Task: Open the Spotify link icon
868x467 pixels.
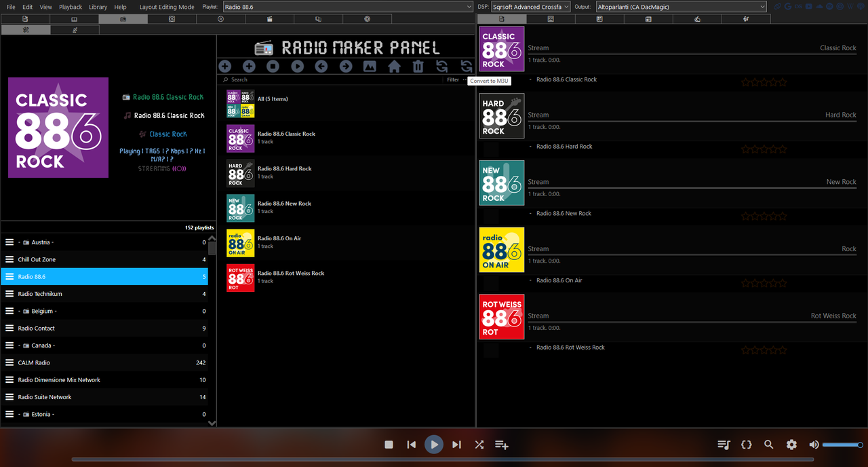Action: pos(829,7)
